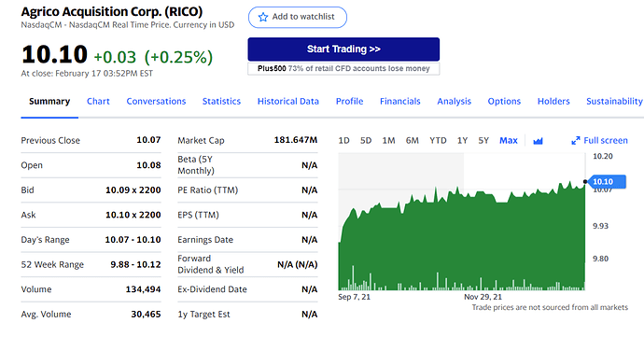Click the Avg. Volume value 30,465
Viewport: 644px width, 337px height.
(x=146, y=314)
